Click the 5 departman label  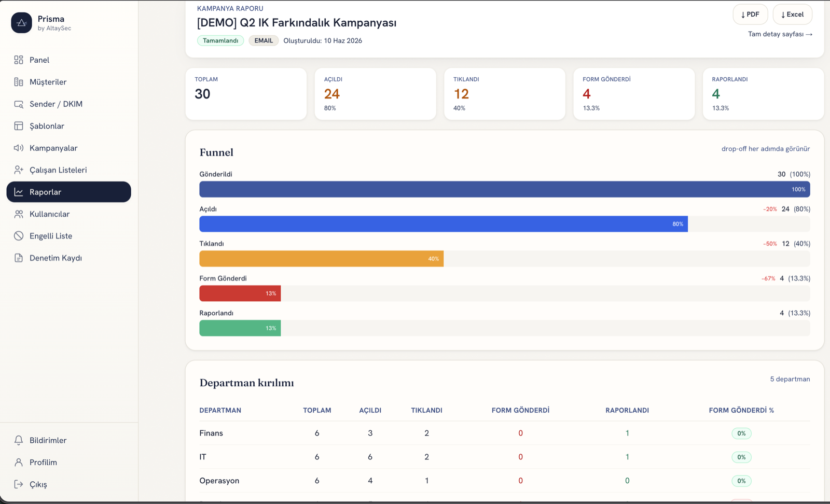pyautogui.click(x=790, y=379)
